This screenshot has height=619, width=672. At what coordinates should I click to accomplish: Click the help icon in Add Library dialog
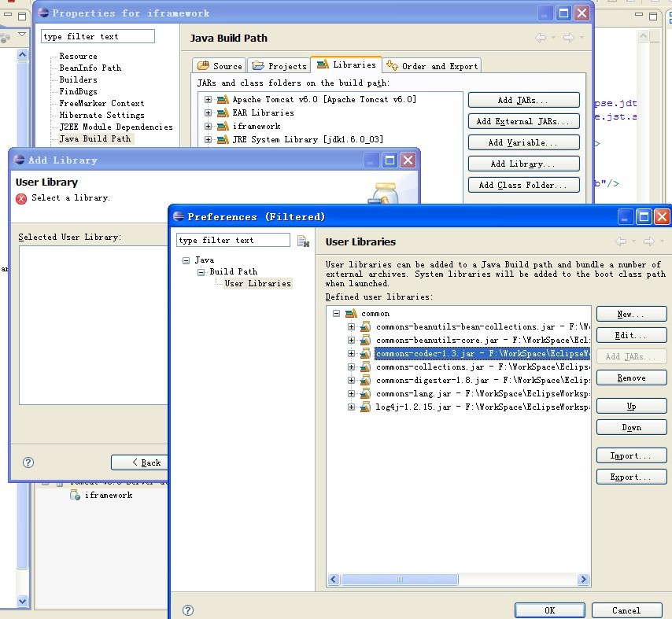coord(29,462)
